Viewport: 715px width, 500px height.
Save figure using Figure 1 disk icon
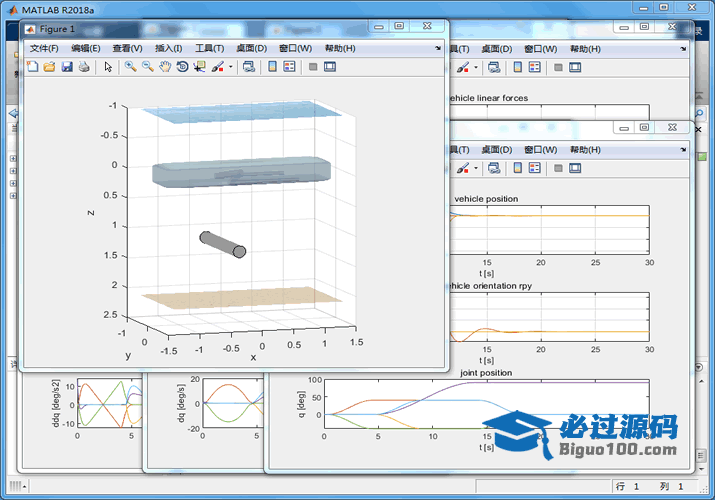click(67, 67)
